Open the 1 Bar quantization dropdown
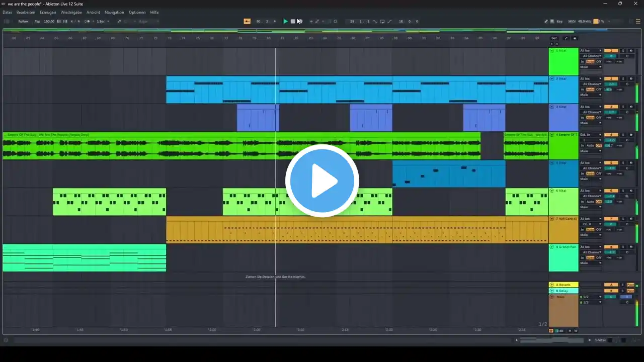The height and width of the screenshot is (362, 644). [x=102, y=22]
